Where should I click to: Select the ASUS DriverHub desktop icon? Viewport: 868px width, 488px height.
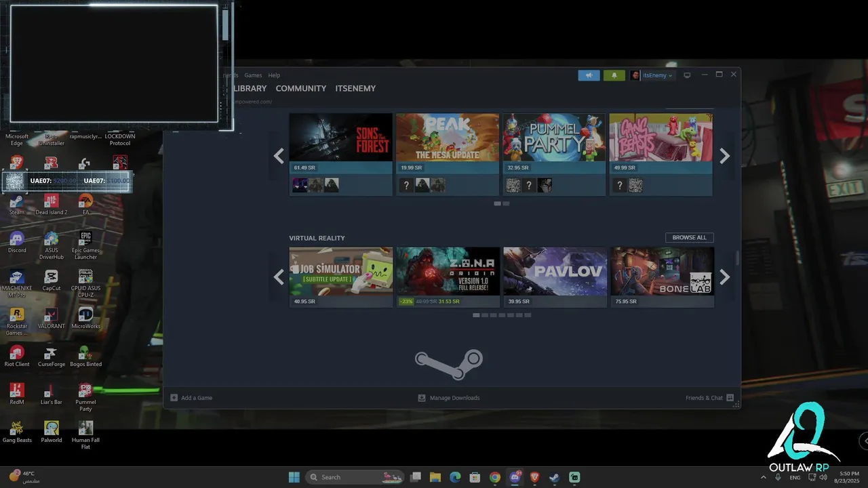(x=51, y=245)
